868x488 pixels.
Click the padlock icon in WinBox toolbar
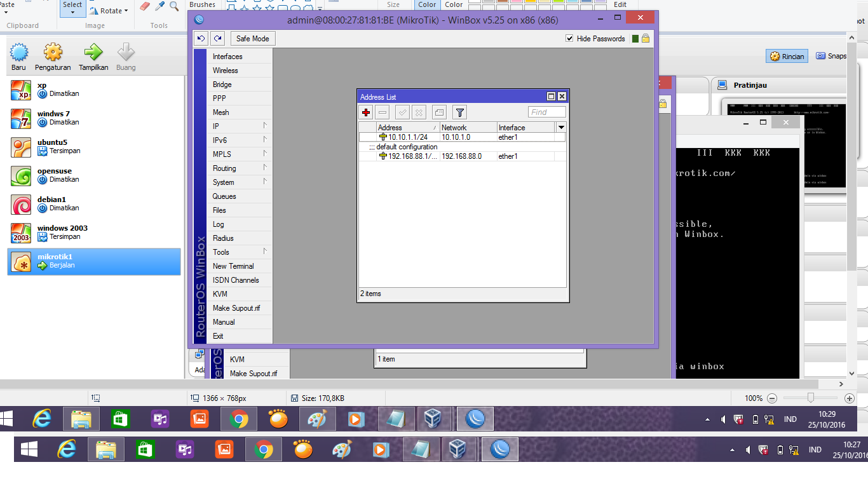coord(646,39)
